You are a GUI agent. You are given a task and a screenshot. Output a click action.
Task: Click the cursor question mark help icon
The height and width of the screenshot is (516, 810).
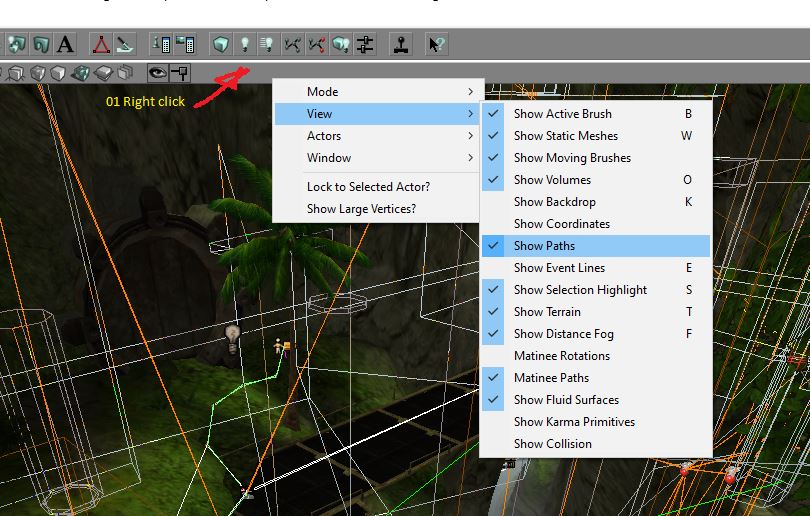coord(436,44)
